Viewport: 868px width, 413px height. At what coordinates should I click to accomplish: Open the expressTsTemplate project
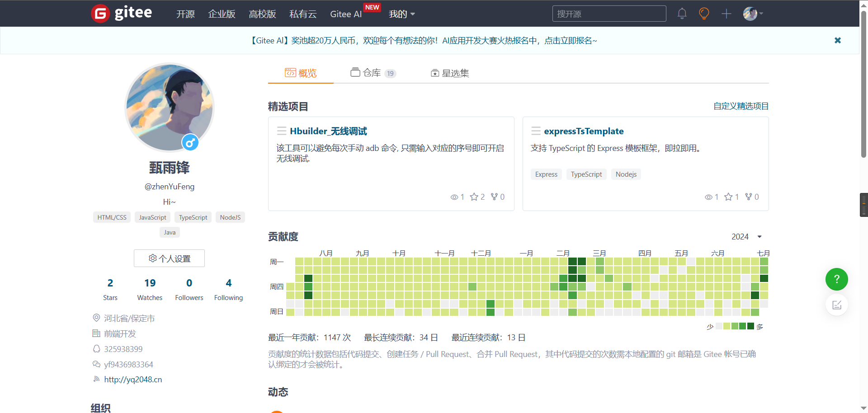584,131
